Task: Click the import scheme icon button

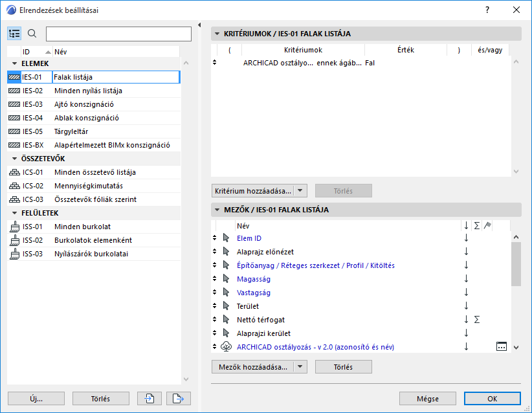Action: [150, 398]
